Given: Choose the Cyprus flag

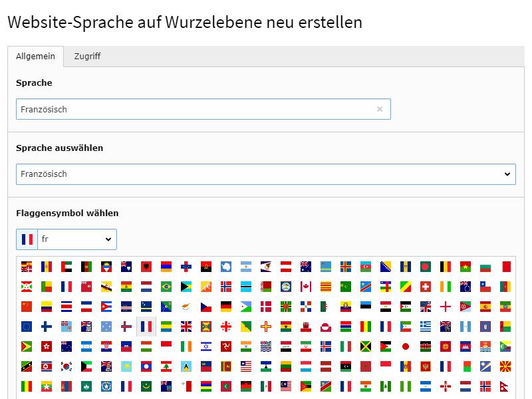Looking at the screenshot, I should [x=186, y=307].
